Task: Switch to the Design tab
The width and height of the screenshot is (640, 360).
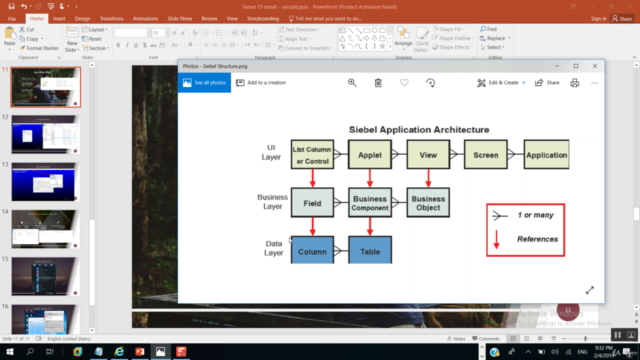Action: 82,18
